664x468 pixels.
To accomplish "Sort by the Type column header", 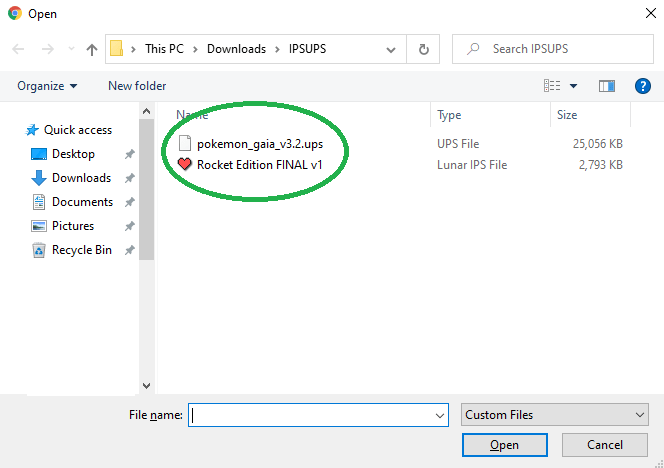I will [x=449, y=115].
